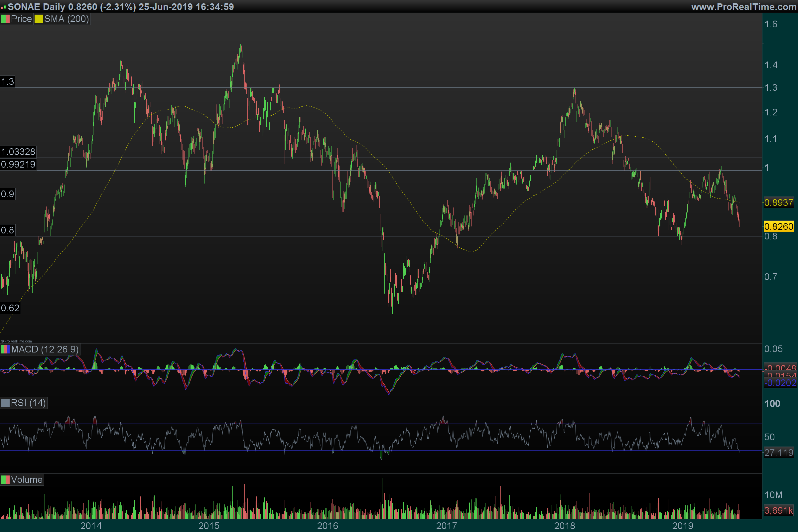Click the green/red Price legend icon

pyautogui.click(x=5, y=19)
